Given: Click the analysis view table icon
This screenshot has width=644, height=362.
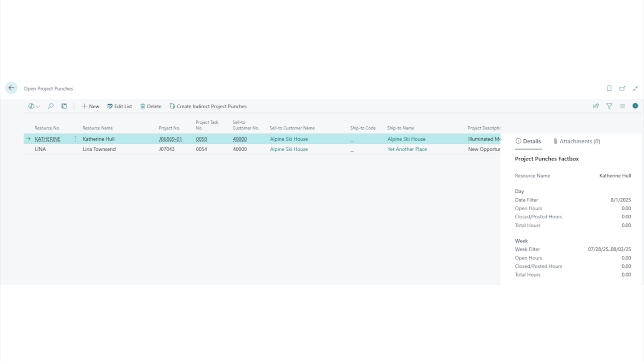Looking at the screenshot, I should pyautogui.click(x=64, y=106).
